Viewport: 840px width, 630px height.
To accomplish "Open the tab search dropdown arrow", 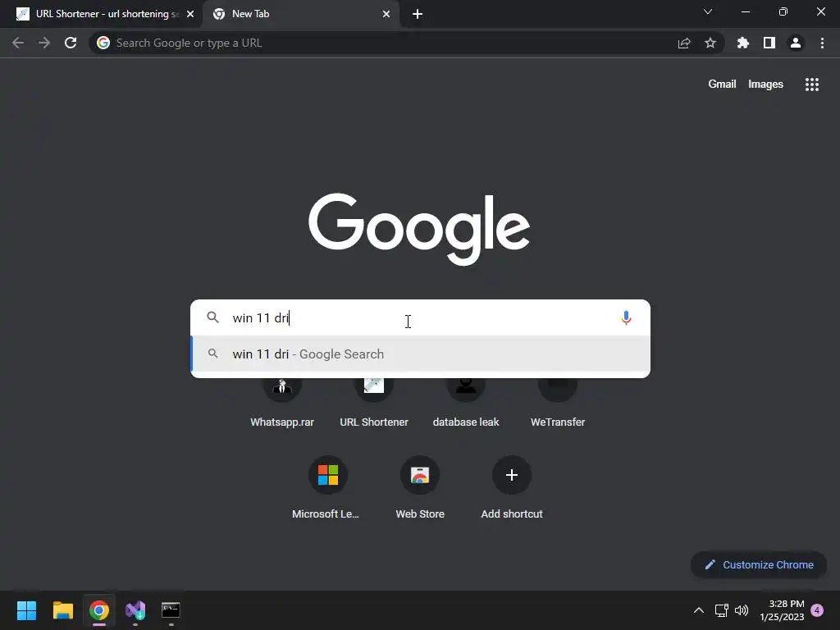I will pos(708,11).
